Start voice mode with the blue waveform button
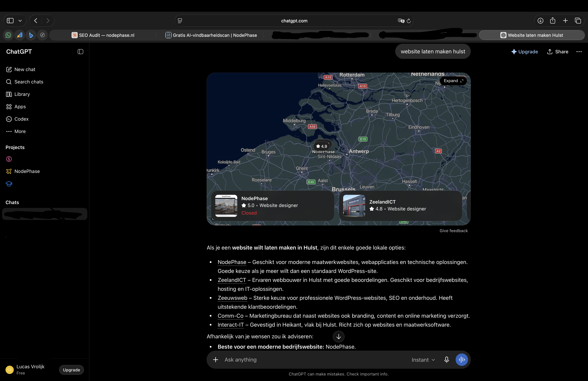Viewport: 588px width, 381px height. pyautogui.click(x=461, y=360)
